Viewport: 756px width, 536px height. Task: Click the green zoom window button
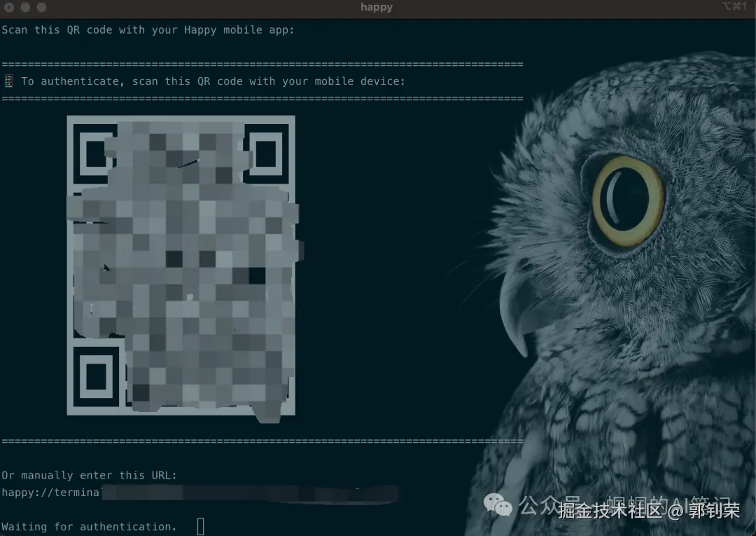pos(41,7)
